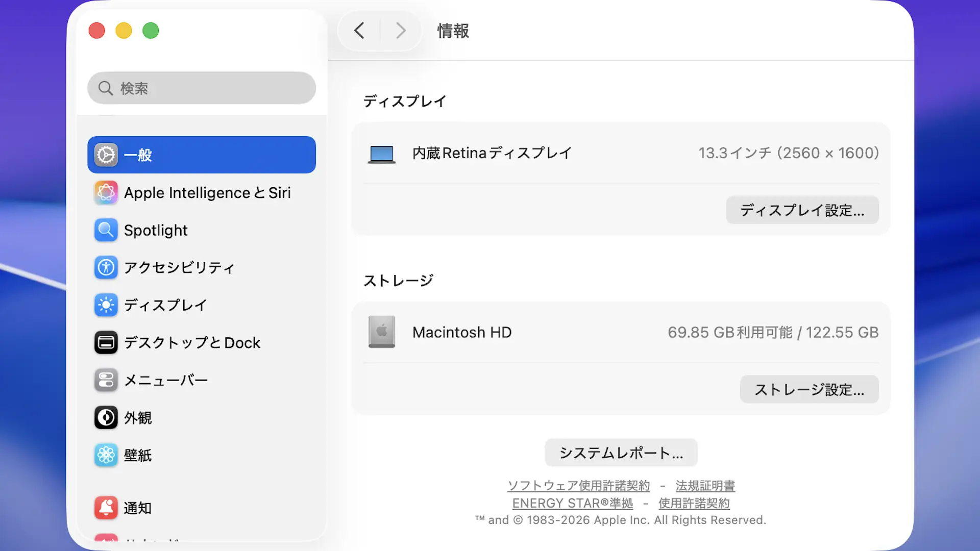
Task: Open the ENERGY STAR®準拠 link
Action: click(x=572, y=503)
